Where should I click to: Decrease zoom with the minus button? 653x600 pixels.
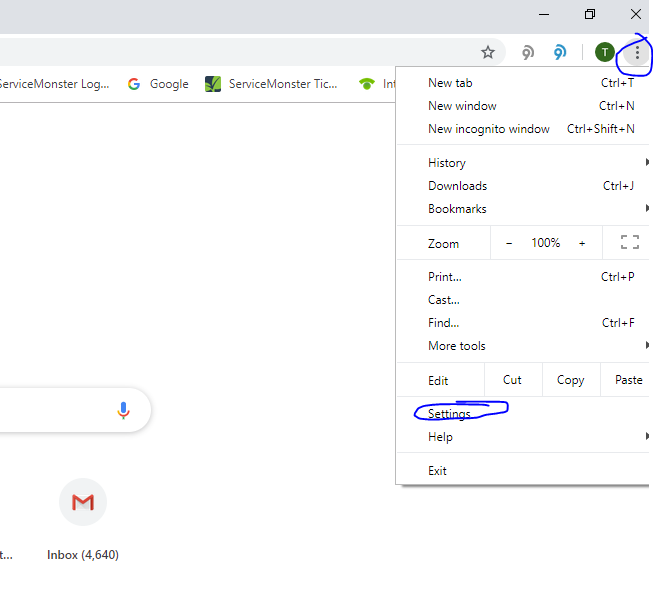pyautogui.click(x=509, y=243)
